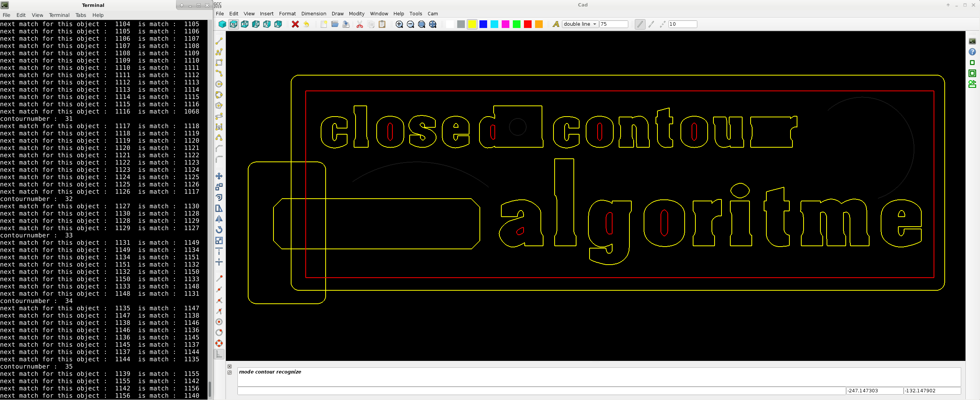Click the X coordinate field -247.147303

tap(875, 391)
